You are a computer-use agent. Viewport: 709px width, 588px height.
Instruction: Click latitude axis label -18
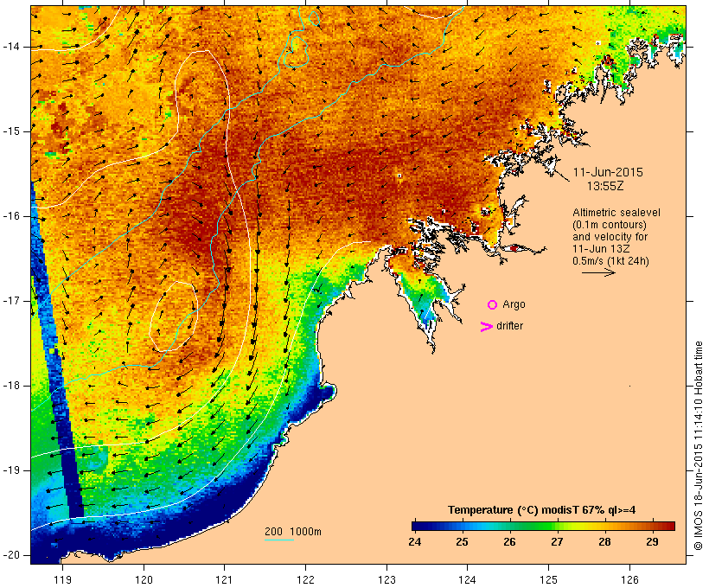pos(10,386)
